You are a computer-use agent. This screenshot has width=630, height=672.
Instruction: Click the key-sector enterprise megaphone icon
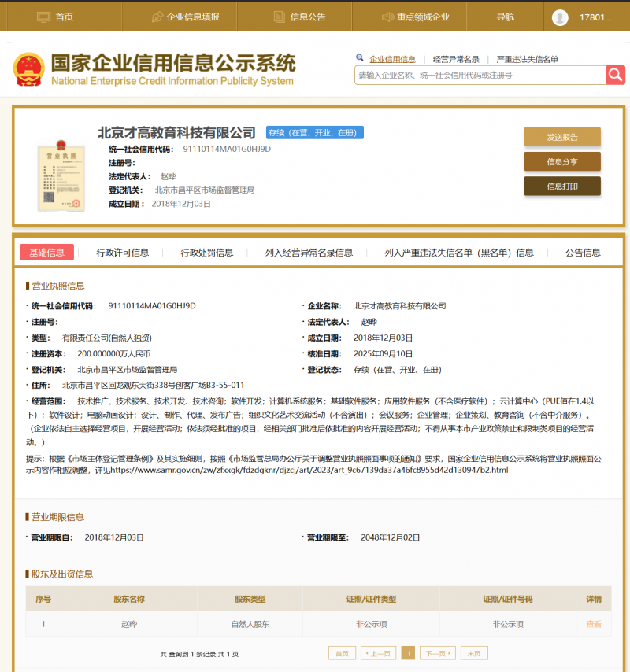pos(387,17)
